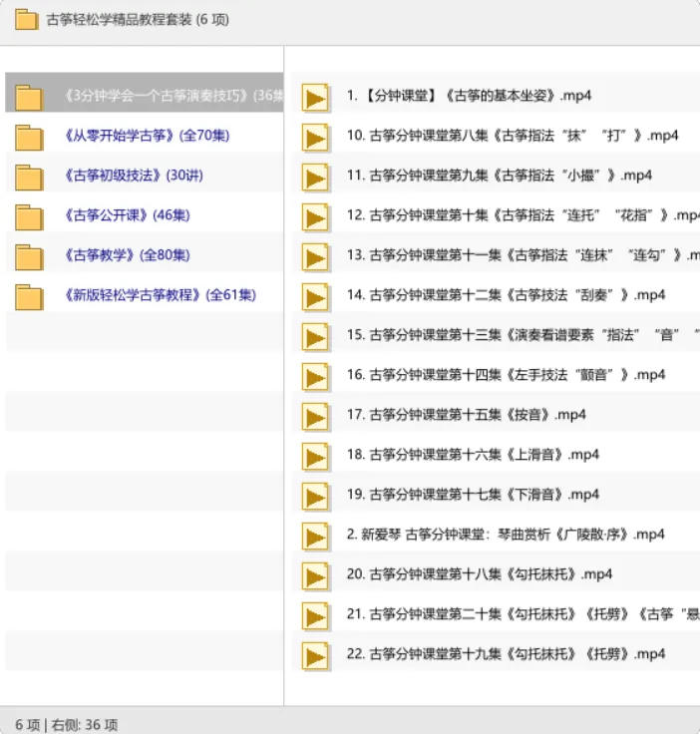Select file name 11. 古筝分钟课堂第九集
The height and width of the screenshot is (734, 700).
pyautogui.click(x=500, y=176)
